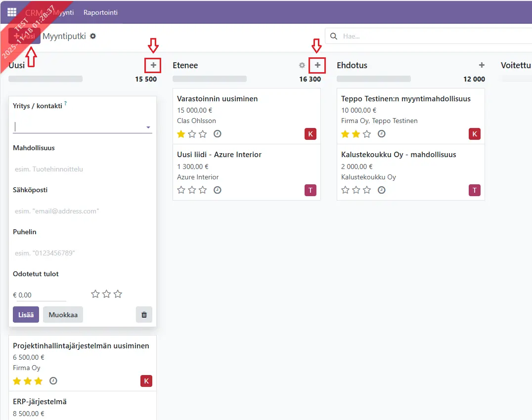This screenshot has width=532, height=420.
Task: Click the plus icon in Etenee column
Action: 317,65
